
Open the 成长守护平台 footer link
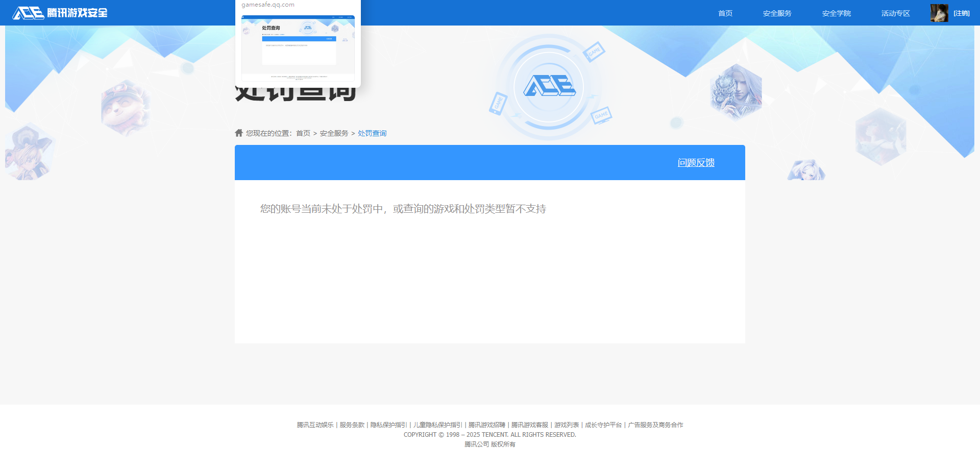(603, 425)
